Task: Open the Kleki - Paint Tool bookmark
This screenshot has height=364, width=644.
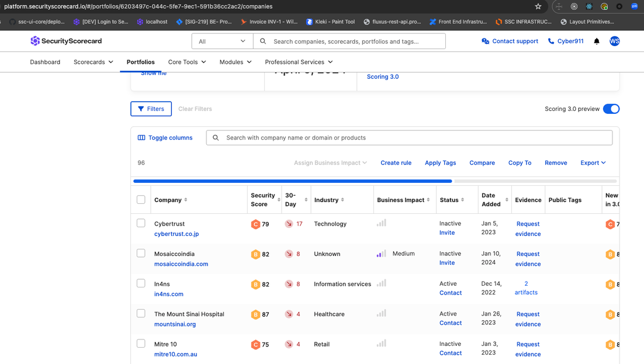Action: pos(331,22)
